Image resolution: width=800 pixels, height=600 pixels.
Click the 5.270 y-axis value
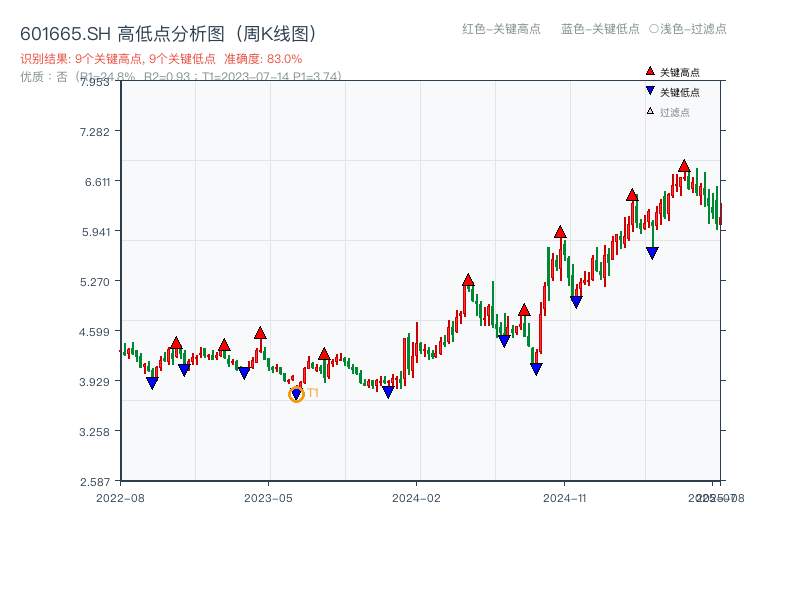[94, 282]
